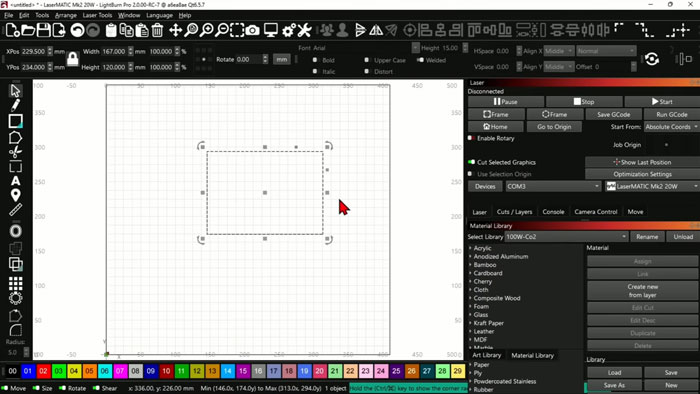Create a new file
Viewport: 700px width, 394px height.
click(x=12, y=30)
